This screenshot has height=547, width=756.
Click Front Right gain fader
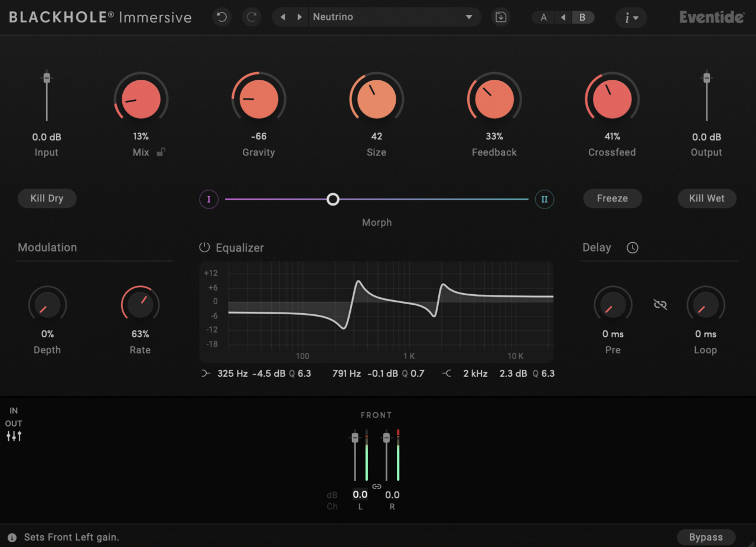[x=386, y=438]
